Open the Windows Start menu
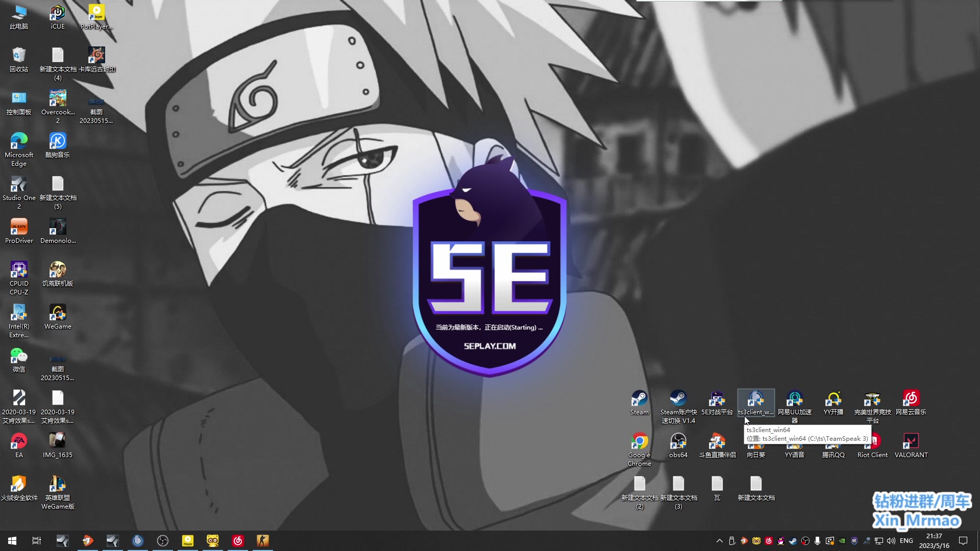 12,541
